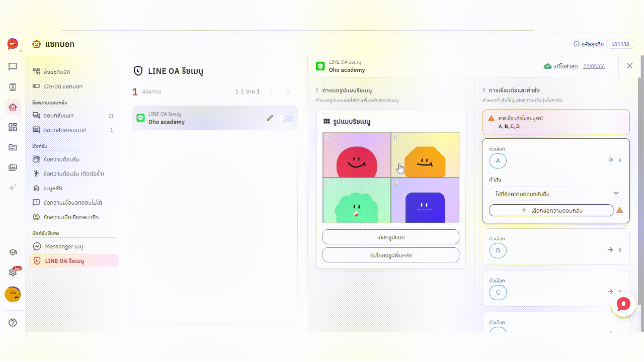Select LINE OA ริชเมนู sidebar item

coord(74,261)
